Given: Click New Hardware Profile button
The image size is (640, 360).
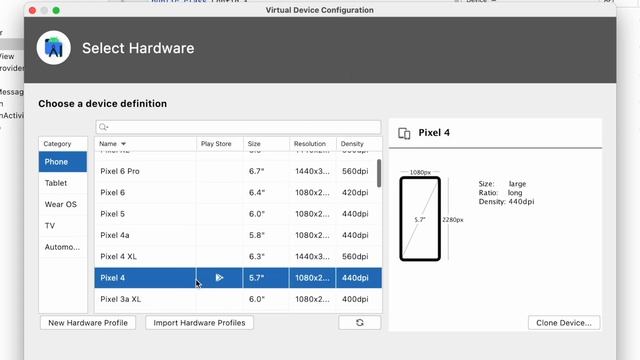Looking at the screenshot, I should point(88,322).
